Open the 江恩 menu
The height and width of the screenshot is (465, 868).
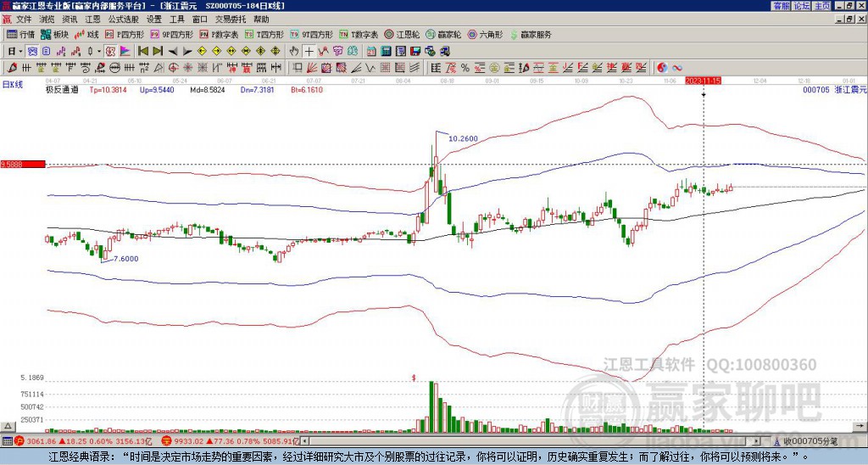tap(92, 20)
